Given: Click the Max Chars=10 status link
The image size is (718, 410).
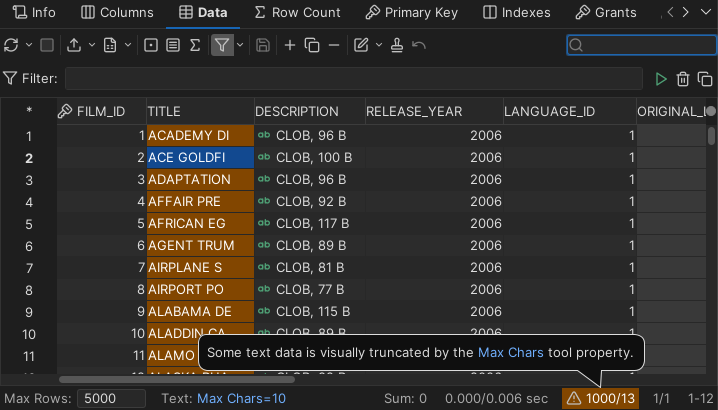Looking at the screenshot, I should click(x=241, y=398).
